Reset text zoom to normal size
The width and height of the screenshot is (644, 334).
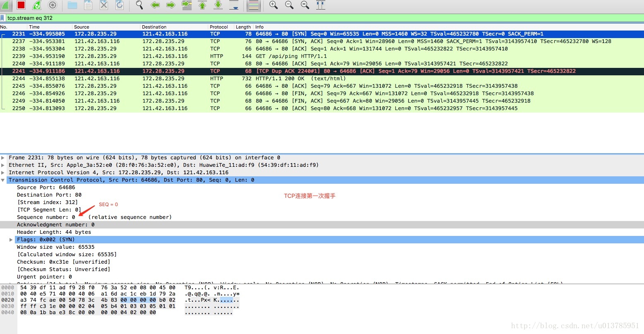[305, 5]
